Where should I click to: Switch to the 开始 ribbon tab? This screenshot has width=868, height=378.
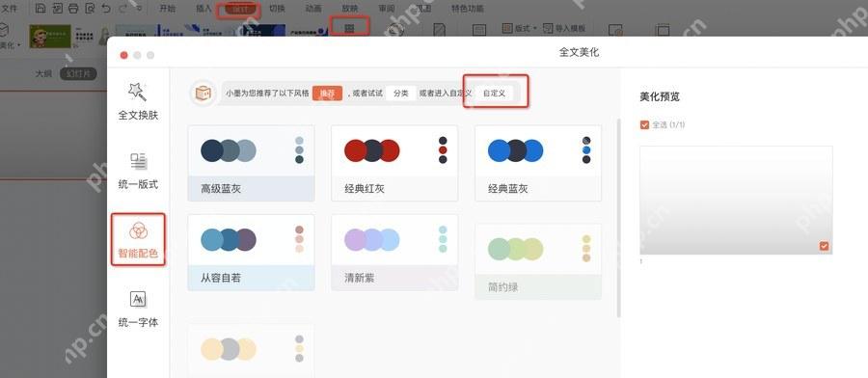tap(167, 9)
